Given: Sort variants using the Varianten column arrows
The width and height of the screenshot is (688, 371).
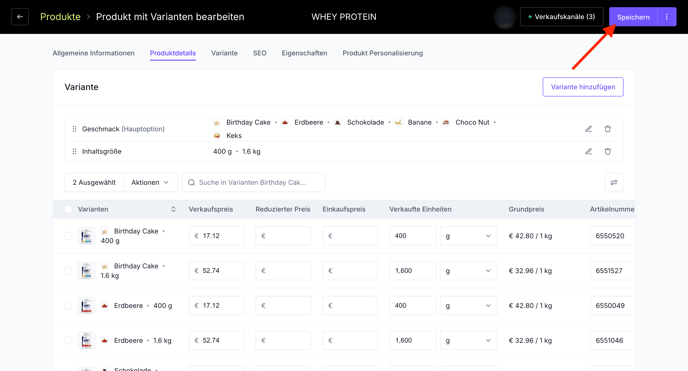Looking at the screenshot, I should pyautogui.click(x=173, y=209).
